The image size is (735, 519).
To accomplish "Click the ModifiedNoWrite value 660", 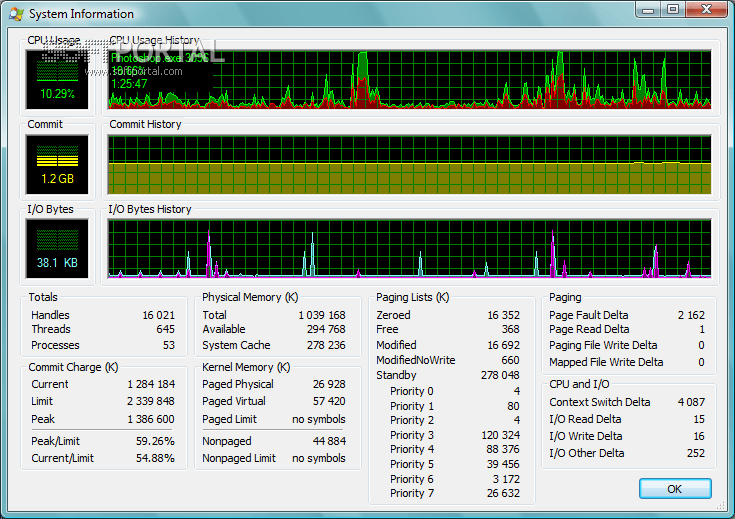I will [510, 360].
